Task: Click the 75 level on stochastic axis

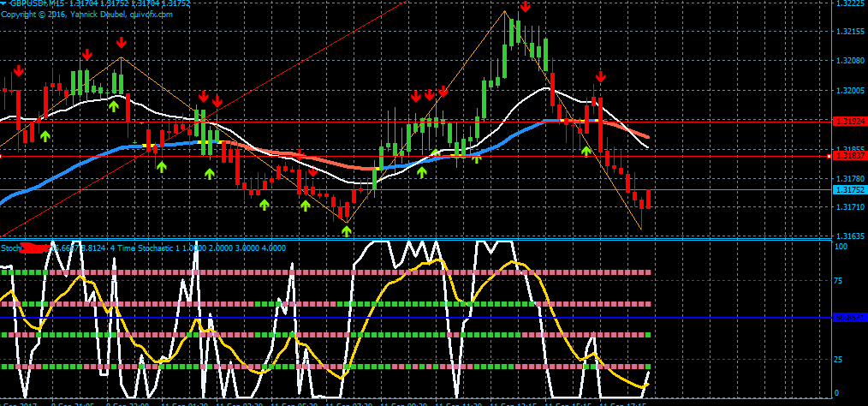Action: coord(839,281)
